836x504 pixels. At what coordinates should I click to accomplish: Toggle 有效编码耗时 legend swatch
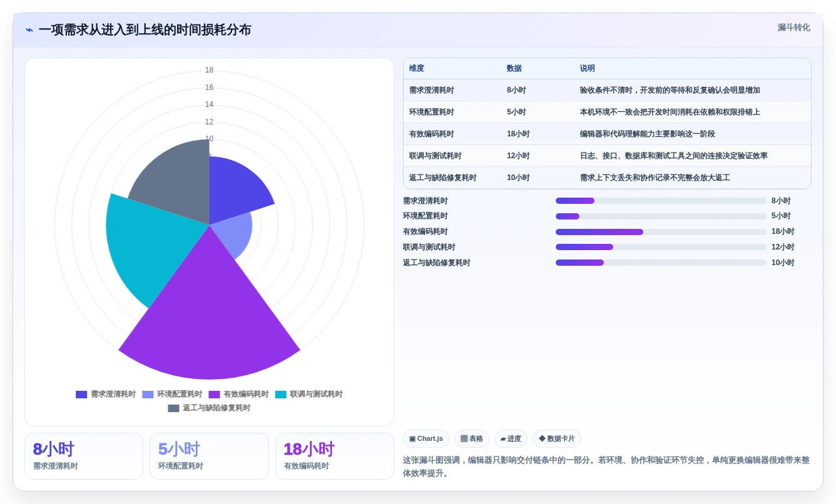(x=214, y=395)
